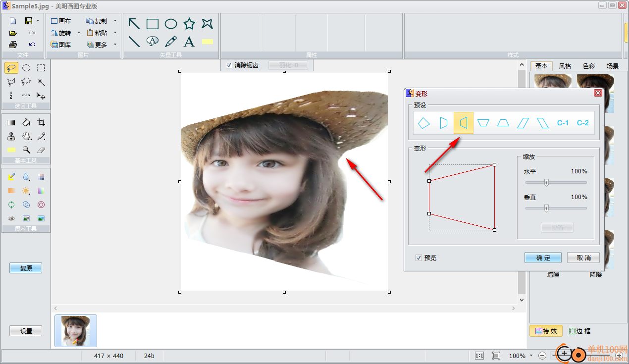Select the four-point star shape tool
Viewport: 629px width, 364px height.
(208, 24)
